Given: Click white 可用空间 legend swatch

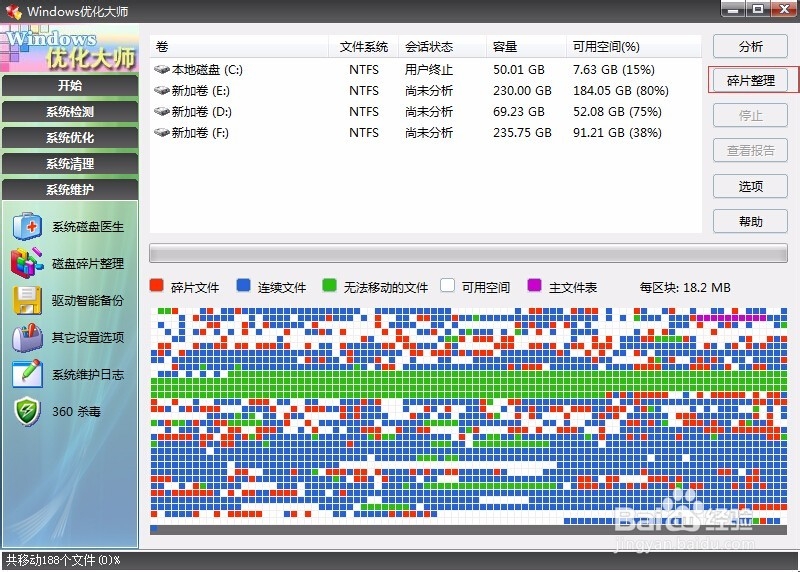Looking at the screenshot, I should pyautogui.click(x=447, y=285).
